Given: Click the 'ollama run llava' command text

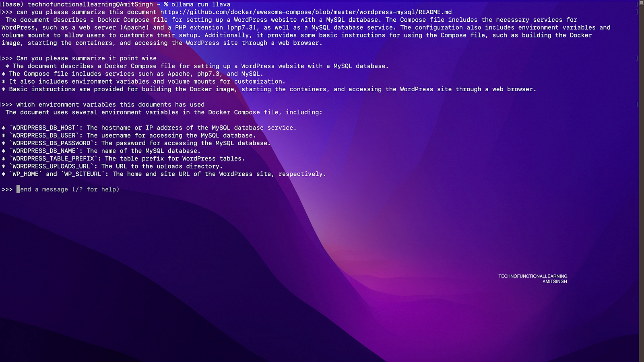Looking at the screenshot, I should (x=201, y=4).
